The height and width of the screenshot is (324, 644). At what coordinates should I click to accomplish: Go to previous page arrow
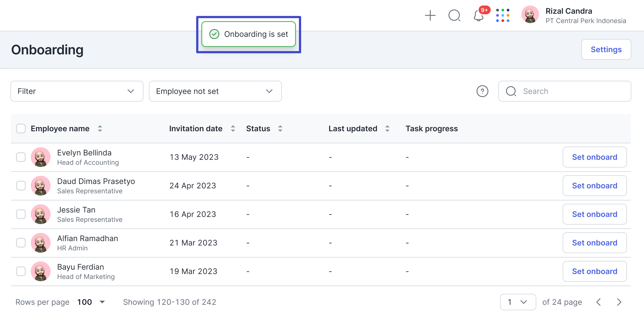click(x=599, y=302)
